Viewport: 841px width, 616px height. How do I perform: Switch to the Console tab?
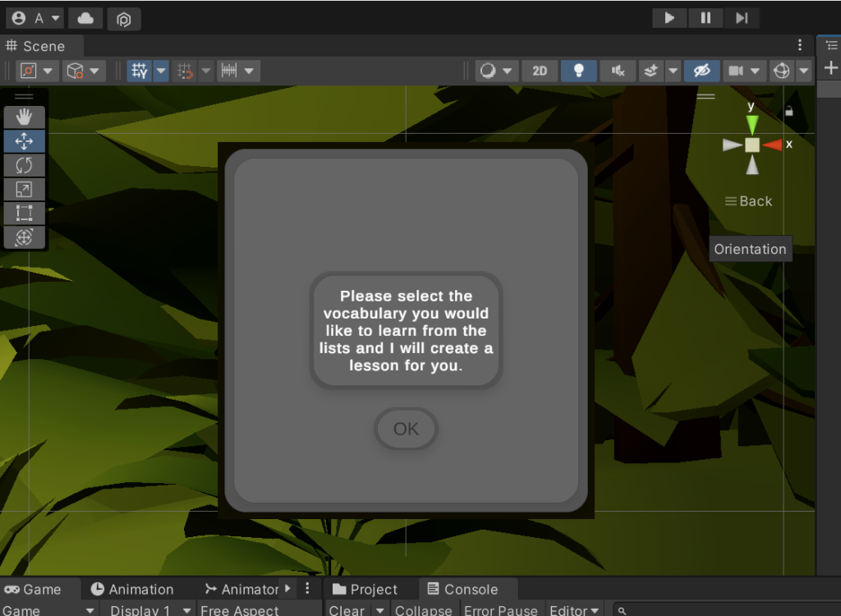click(462, 589)
